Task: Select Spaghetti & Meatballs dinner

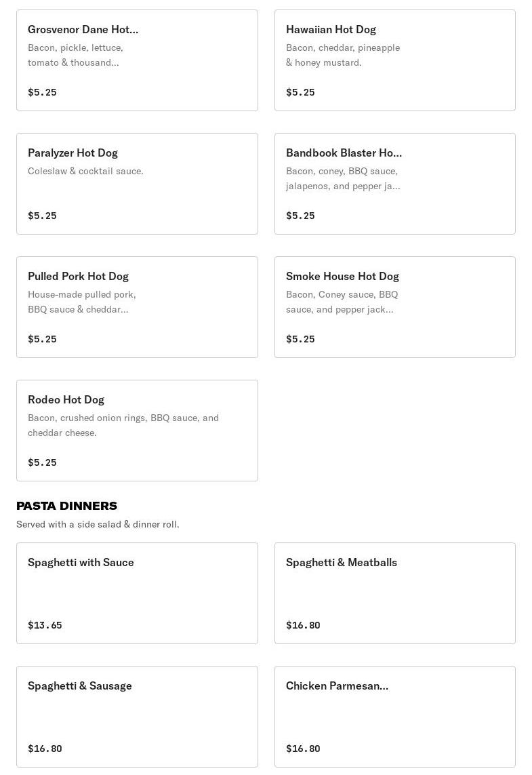Action: point(394,593)
